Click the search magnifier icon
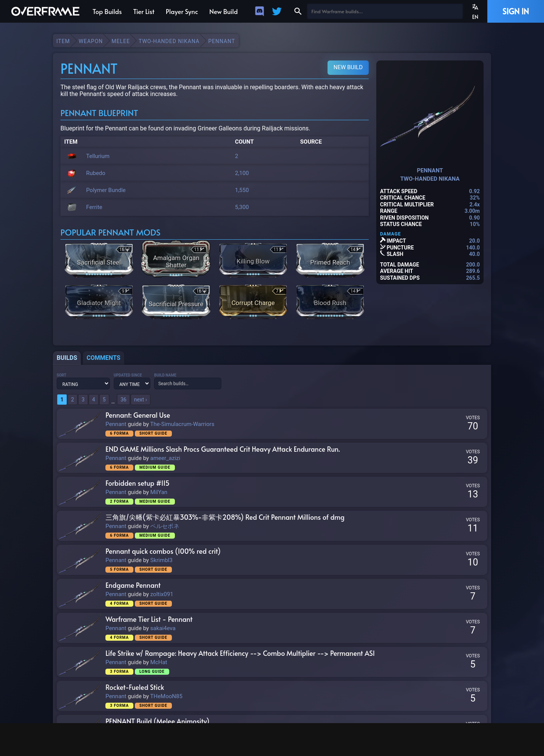Viewport: 544px width, 756px height. (298, 11)
